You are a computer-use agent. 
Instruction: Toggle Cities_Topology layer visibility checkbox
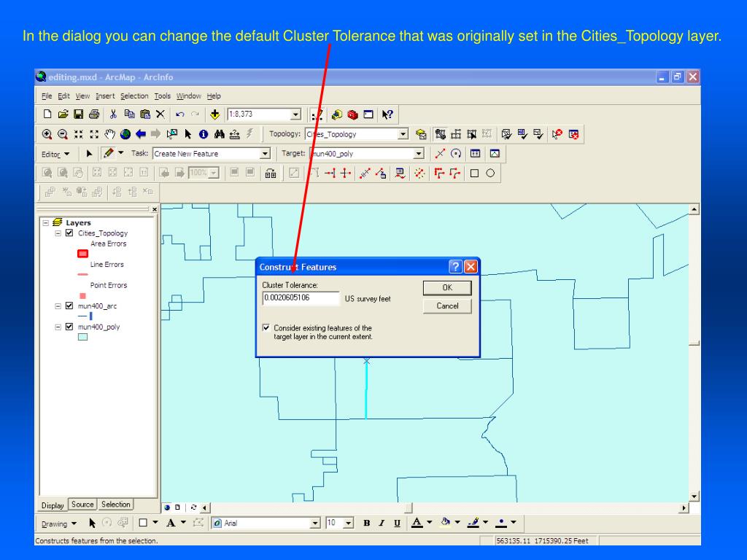point(69,233)
